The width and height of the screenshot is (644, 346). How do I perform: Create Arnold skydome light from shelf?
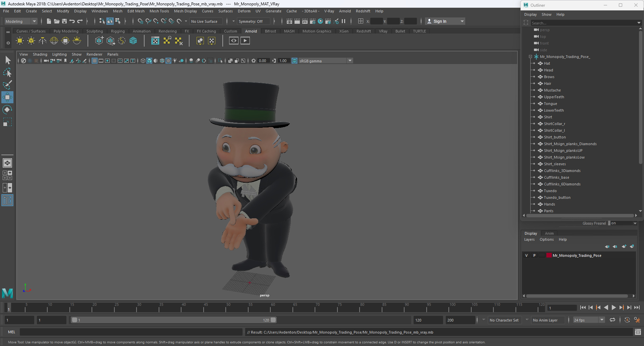pyautogui.click(x=54, y=41)
